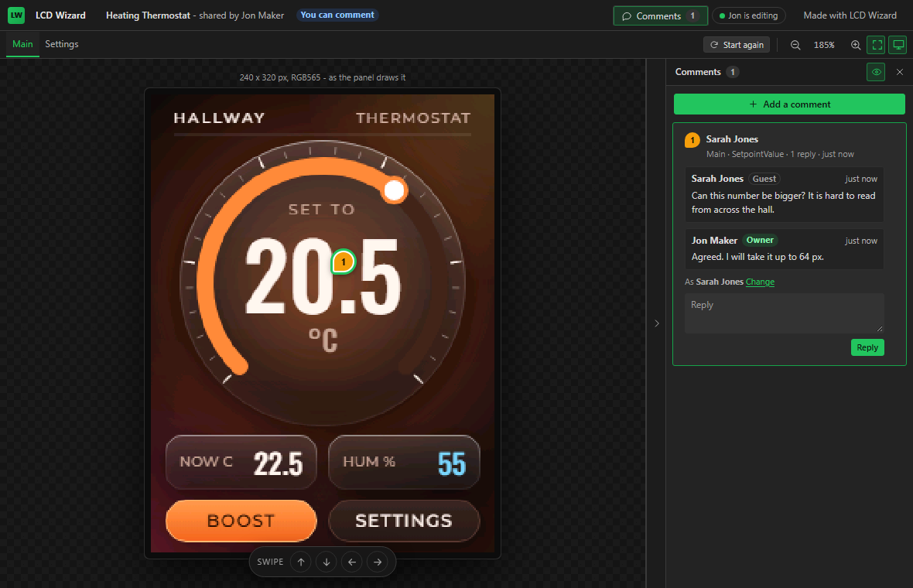
Task: Zoom in the preview
Action: click(x=855, y=45)
